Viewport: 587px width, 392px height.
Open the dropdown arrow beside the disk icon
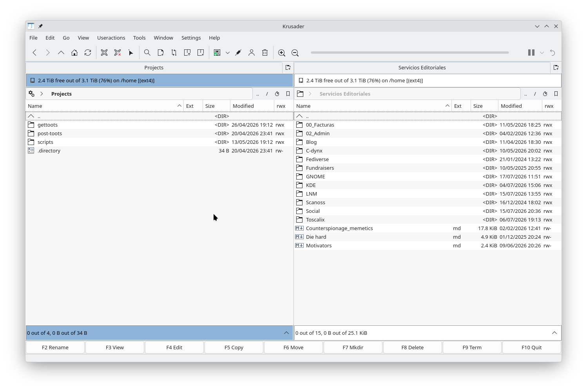tap(228, 53)
